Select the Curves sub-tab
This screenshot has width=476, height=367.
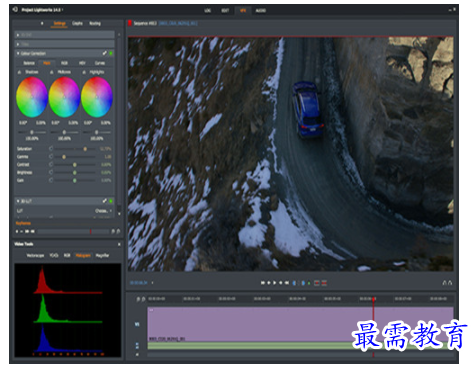100,63
